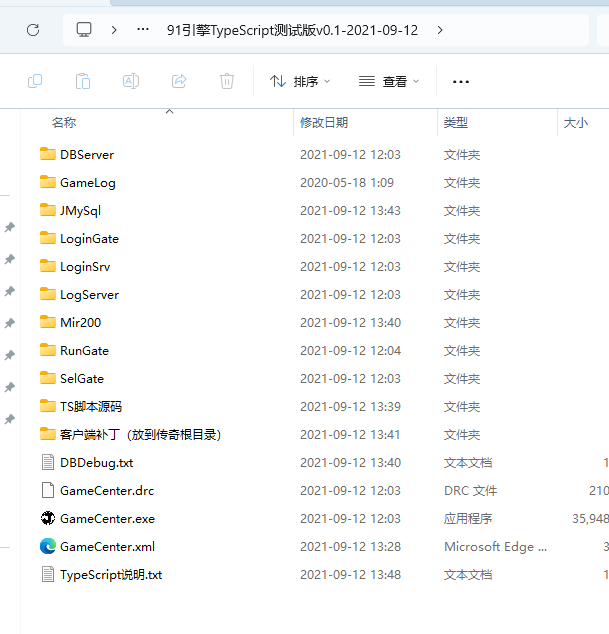Viewport: 609px width, 634px height.
Task: Sort by the 类型 column header
Action: (x=456, y=123)
